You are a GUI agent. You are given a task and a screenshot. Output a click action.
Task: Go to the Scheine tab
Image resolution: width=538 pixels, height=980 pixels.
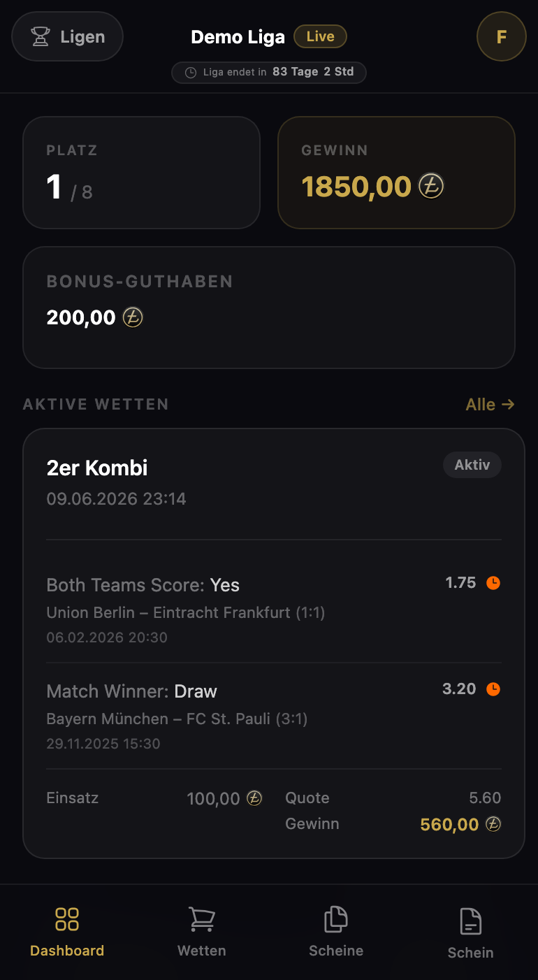[x=336, y=932]
